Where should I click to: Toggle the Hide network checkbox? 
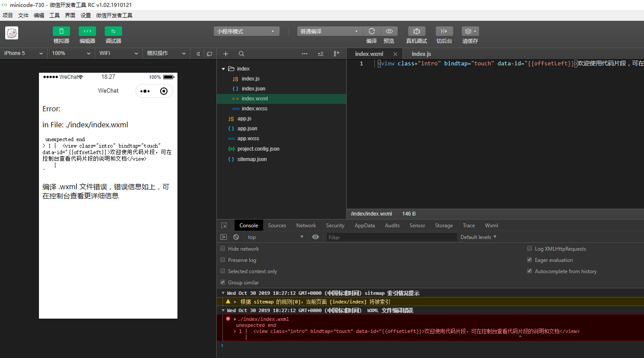pyautogui.click(x=223, y=248)
